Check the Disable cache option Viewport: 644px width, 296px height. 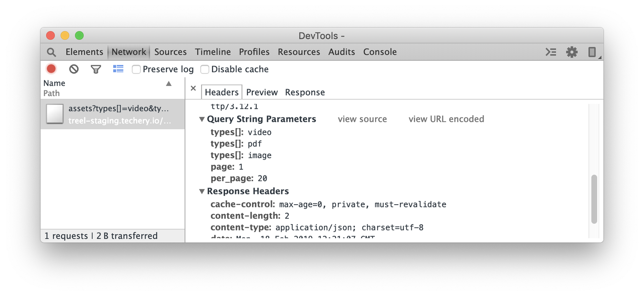click(x=205, y=70)
